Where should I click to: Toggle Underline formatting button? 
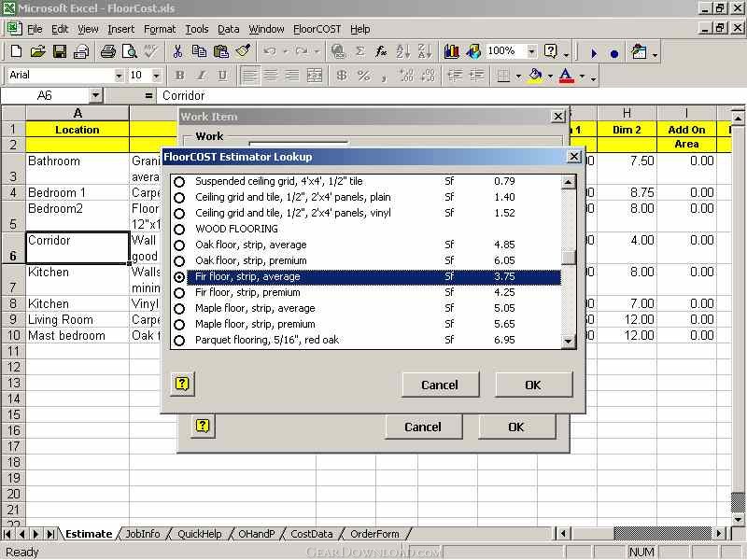pos(222,76)
